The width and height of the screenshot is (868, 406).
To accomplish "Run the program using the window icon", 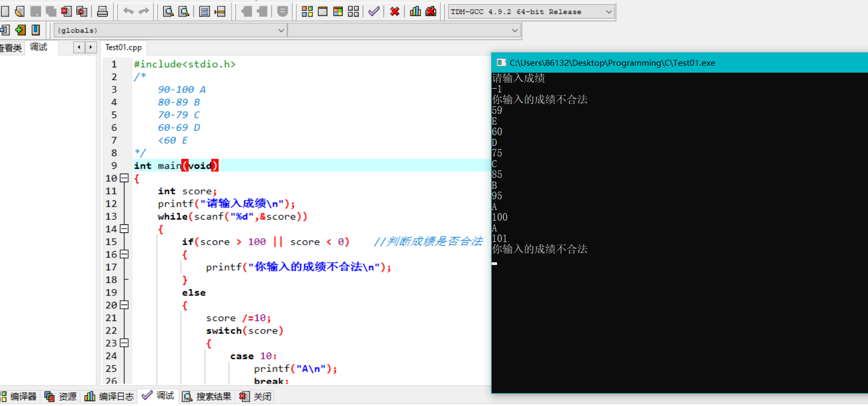I will click(x=322, y=11).
